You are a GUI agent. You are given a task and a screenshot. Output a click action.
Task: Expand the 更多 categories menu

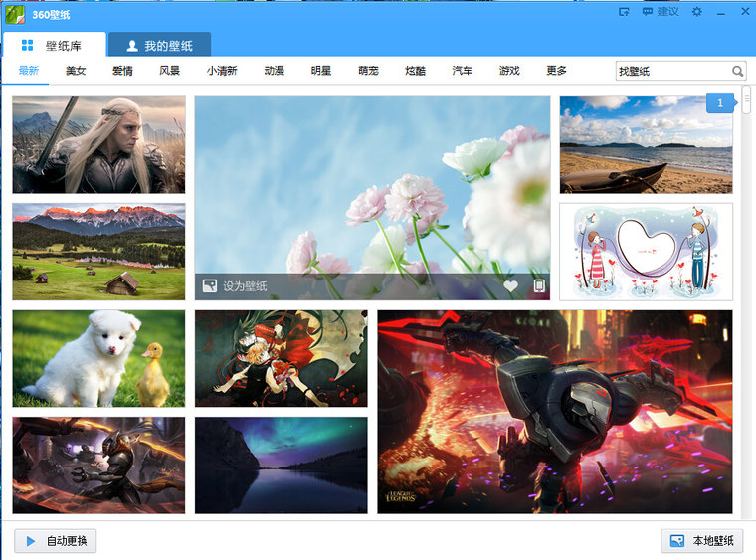point(556,71)
